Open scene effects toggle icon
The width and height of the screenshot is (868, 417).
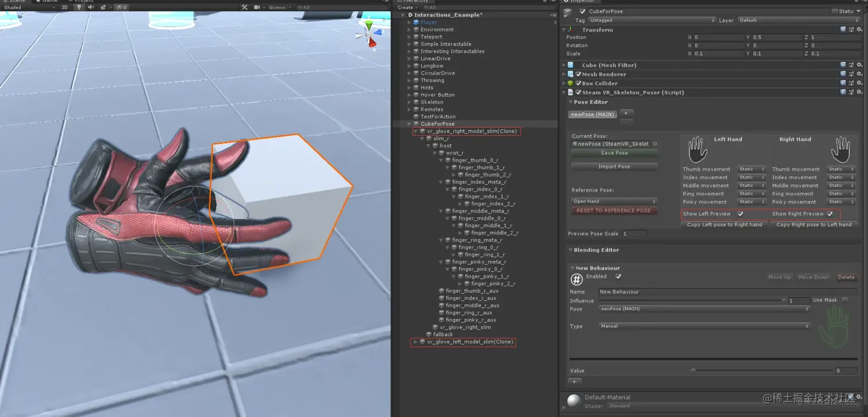pyautogui.click(x=104, y=7)
